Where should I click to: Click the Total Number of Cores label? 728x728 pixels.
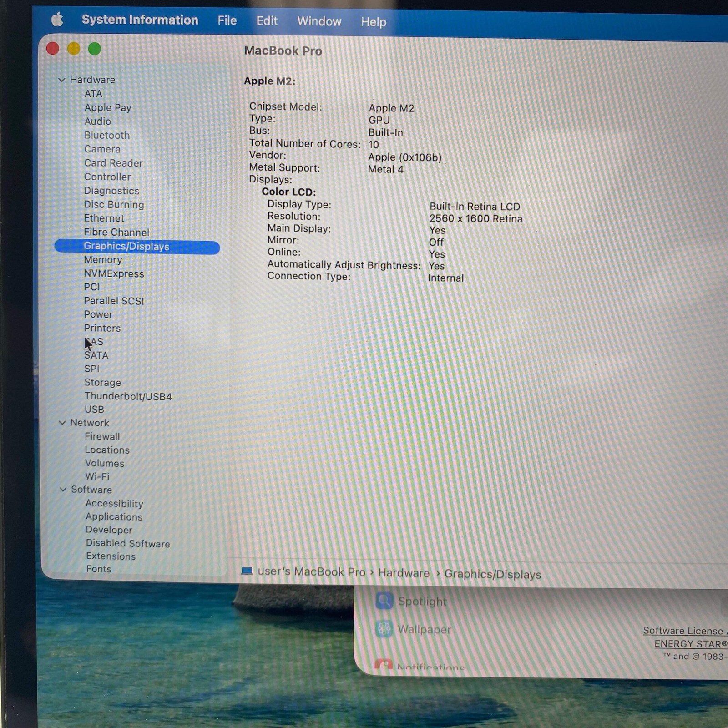pyautogui.click(x=305, y=143)
